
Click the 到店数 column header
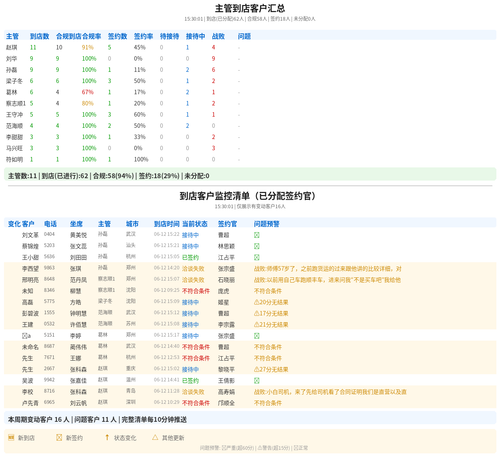coord(39,36)
